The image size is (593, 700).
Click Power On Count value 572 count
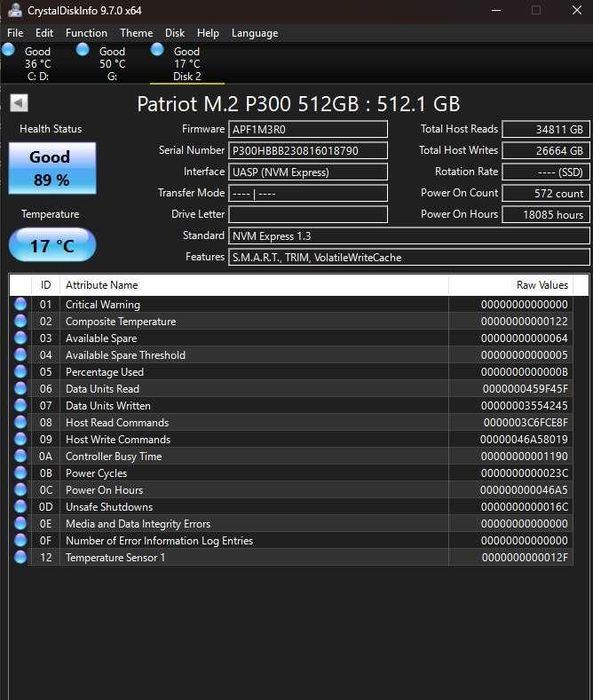point(546,193)
